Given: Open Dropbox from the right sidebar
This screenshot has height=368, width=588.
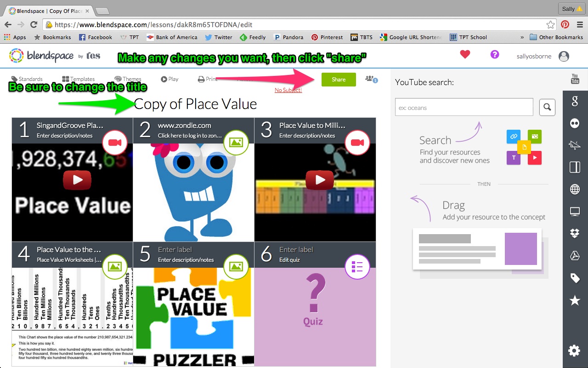Looking at the screenshot, I should pyautogui.click(x=575, y=233).
